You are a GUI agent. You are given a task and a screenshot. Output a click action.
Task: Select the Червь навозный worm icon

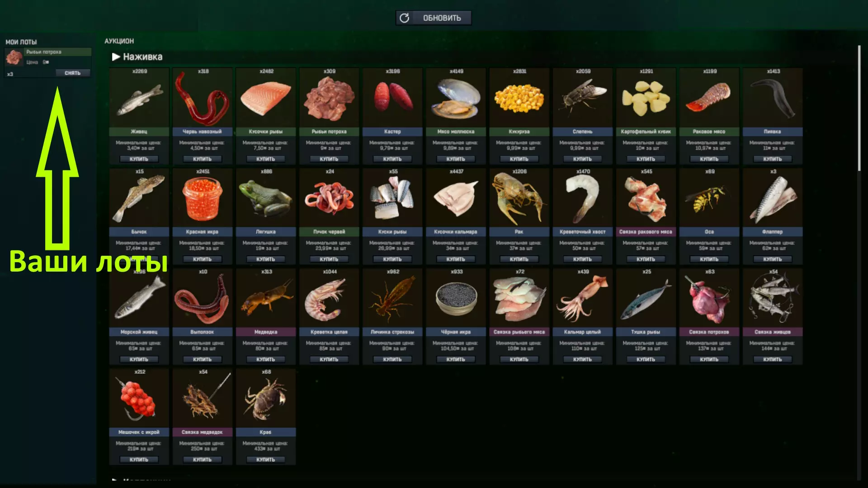coord(202,99)
